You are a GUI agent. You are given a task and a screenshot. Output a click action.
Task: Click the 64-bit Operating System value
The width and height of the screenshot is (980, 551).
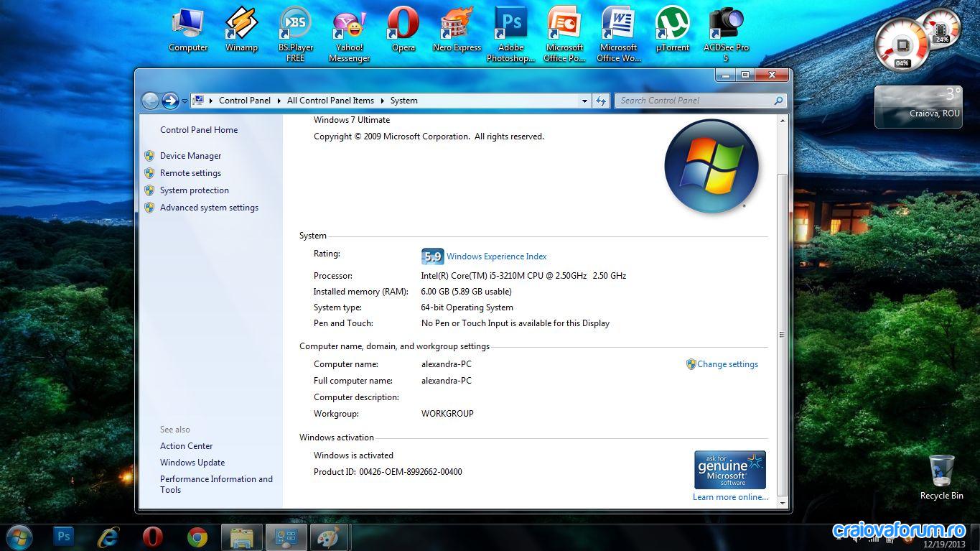tap(467, 307)
